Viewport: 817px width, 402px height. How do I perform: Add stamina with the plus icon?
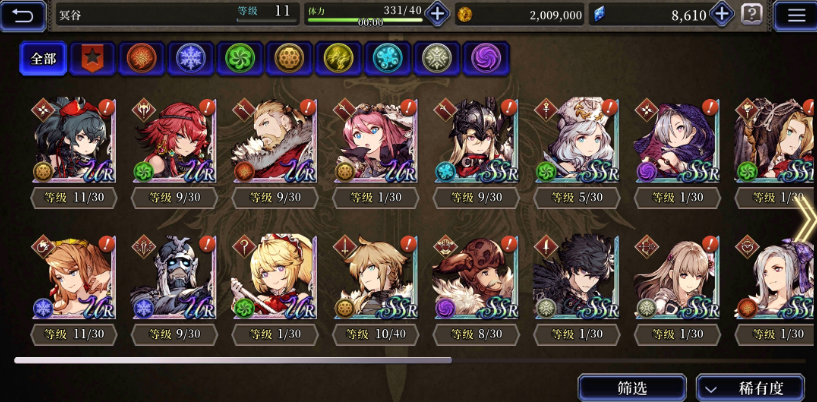click(437, 14)
